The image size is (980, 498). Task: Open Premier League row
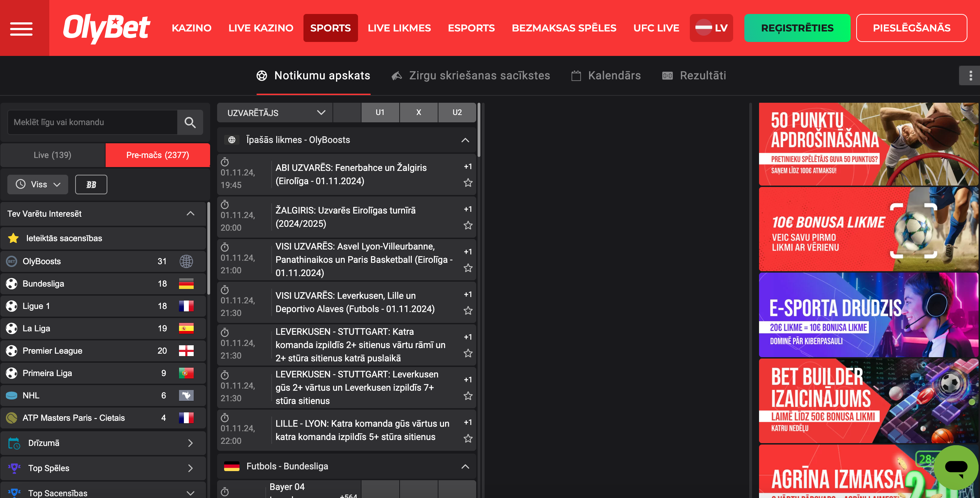point(103,351)
